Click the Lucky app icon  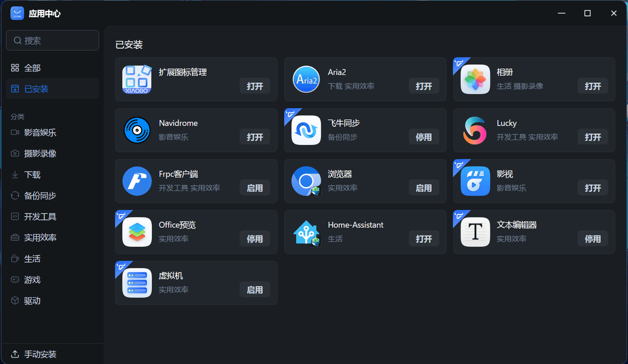point(475,130)
